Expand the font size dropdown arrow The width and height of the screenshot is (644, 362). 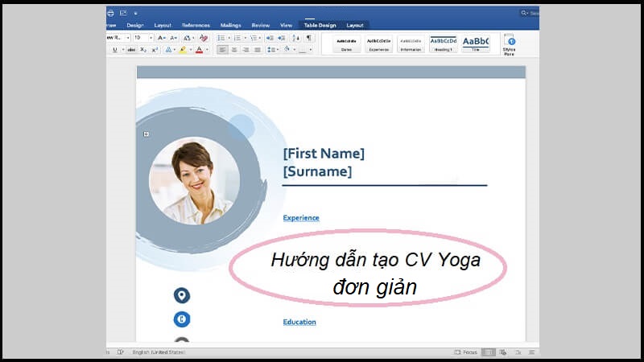coord(151,38)
